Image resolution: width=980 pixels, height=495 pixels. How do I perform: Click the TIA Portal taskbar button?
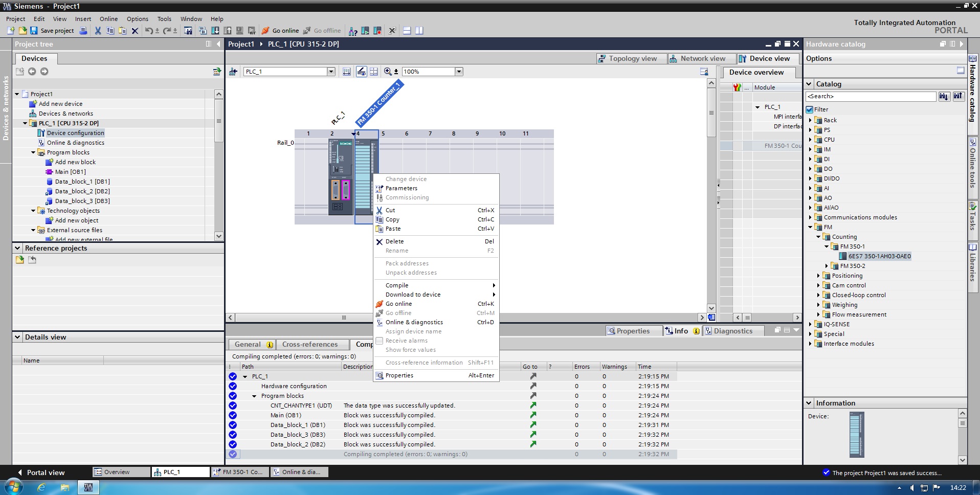click(88, 487)
